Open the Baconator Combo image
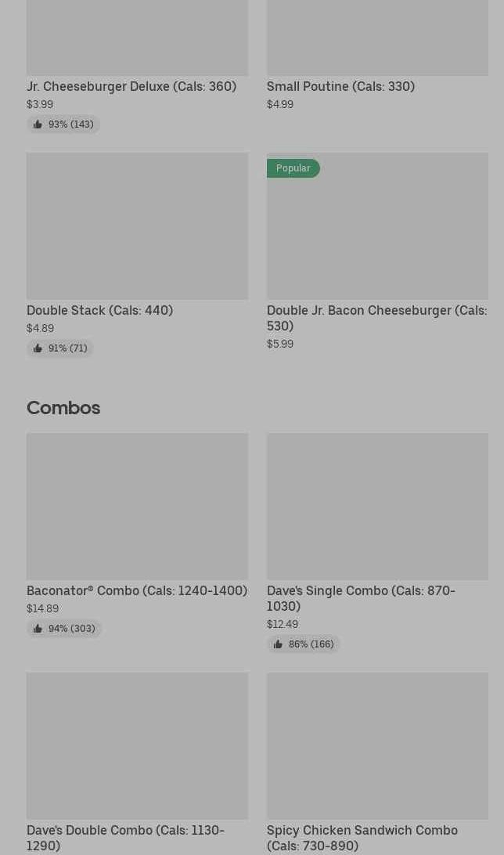504x855 pixels. tap(137, 506)
